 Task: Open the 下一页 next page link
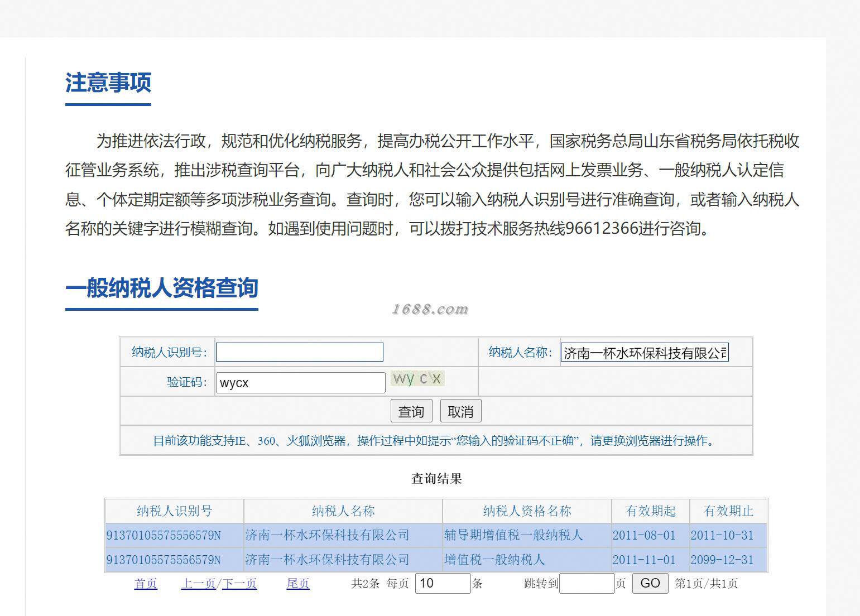pos(239,584)
